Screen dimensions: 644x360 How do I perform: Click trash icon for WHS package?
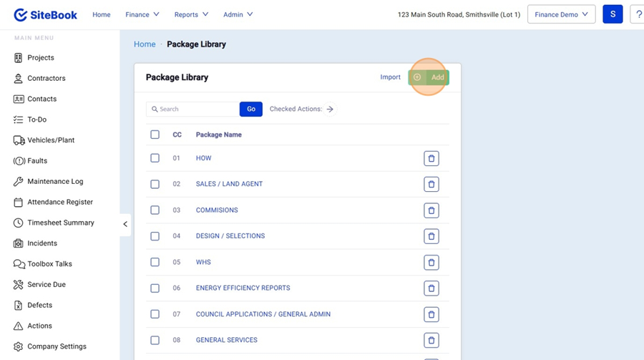(x=431, y=263)
